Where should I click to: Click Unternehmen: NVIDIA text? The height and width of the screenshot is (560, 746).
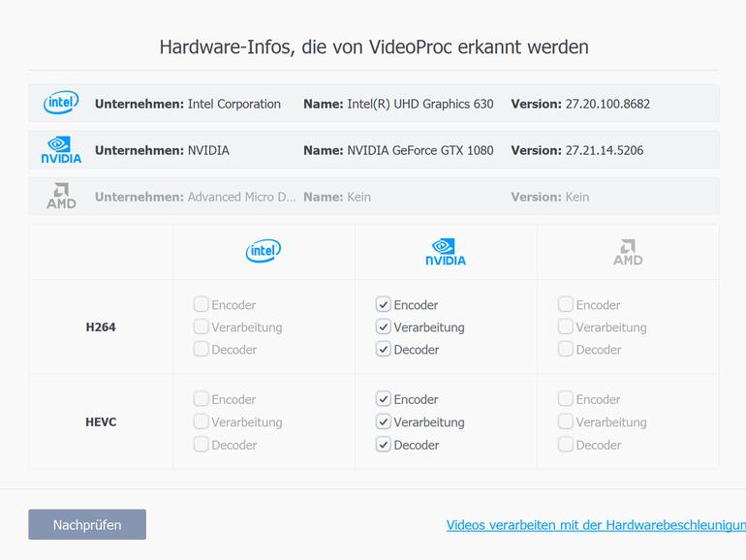click(162, 150)
